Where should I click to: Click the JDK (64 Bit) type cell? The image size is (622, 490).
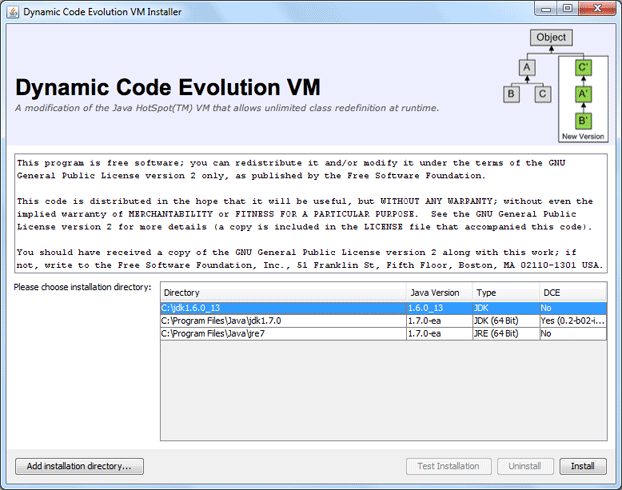coord(506,321)
